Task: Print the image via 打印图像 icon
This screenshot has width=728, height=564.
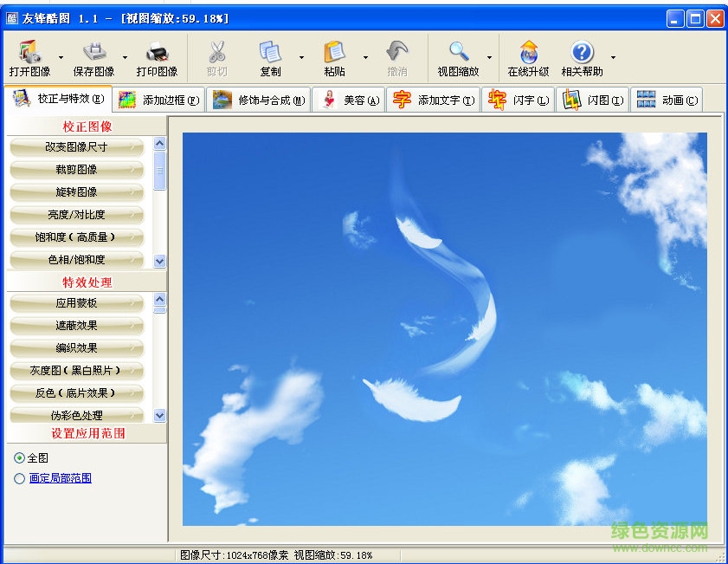Action: 156,57
